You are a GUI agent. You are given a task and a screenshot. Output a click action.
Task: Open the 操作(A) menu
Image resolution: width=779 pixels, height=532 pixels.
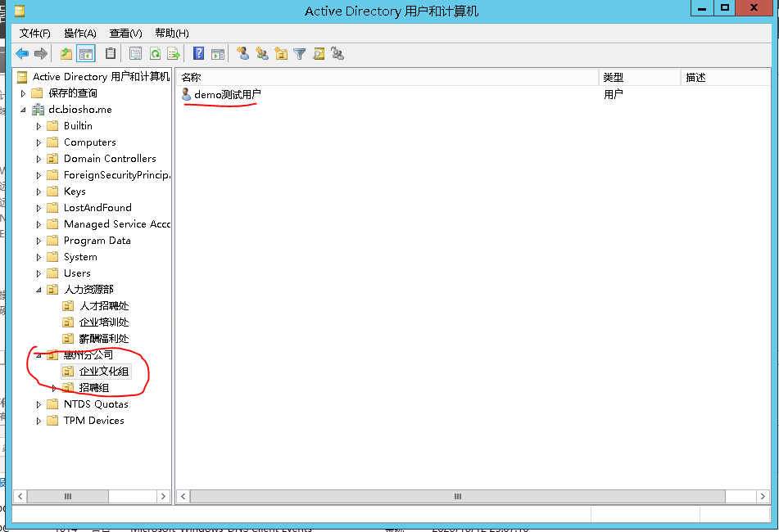coord(79,34)
